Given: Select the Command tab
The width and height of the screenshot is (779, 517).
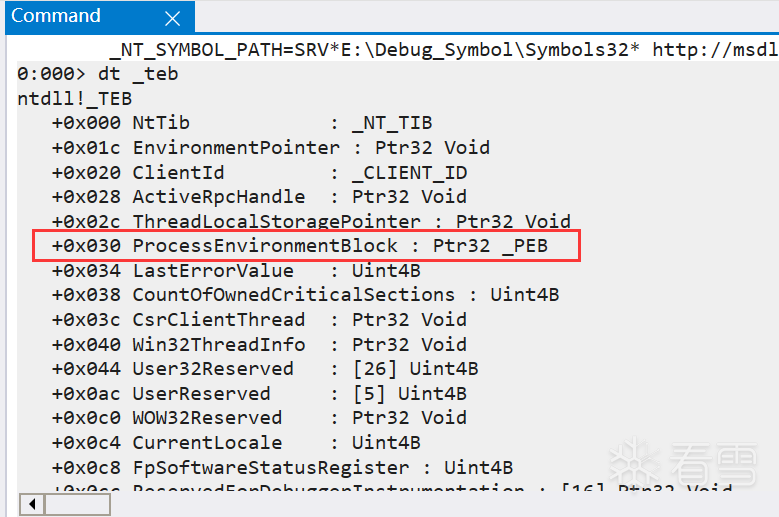Looking at the screenshot, I should 56,17.
